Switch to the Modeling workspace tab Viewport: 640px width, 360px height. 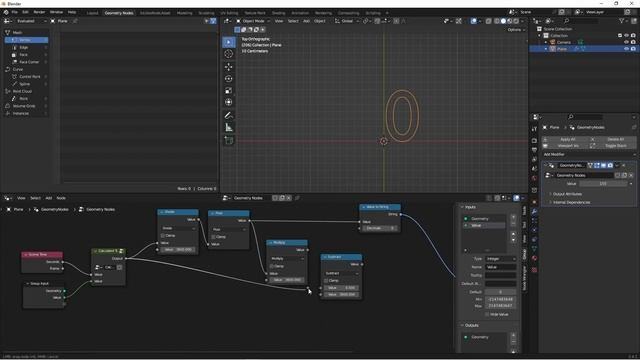pyautogui.click(x=184, y=13)
